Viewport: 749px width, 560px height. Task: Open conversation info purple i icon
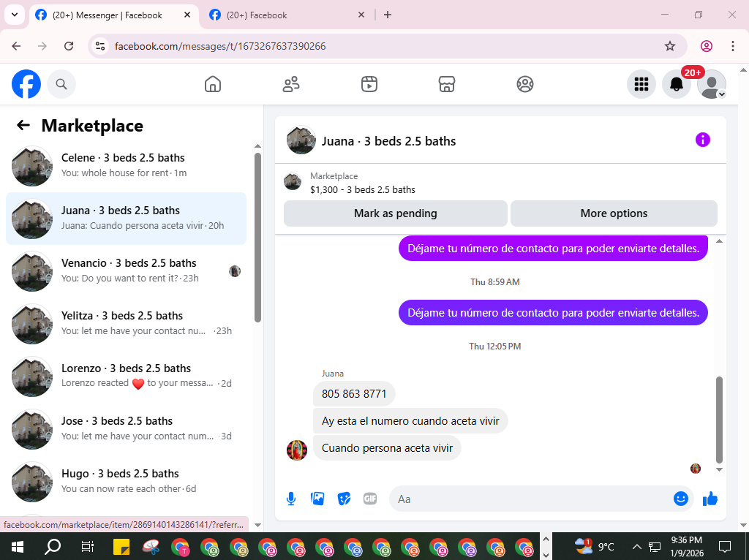click(x=703, y=140)
